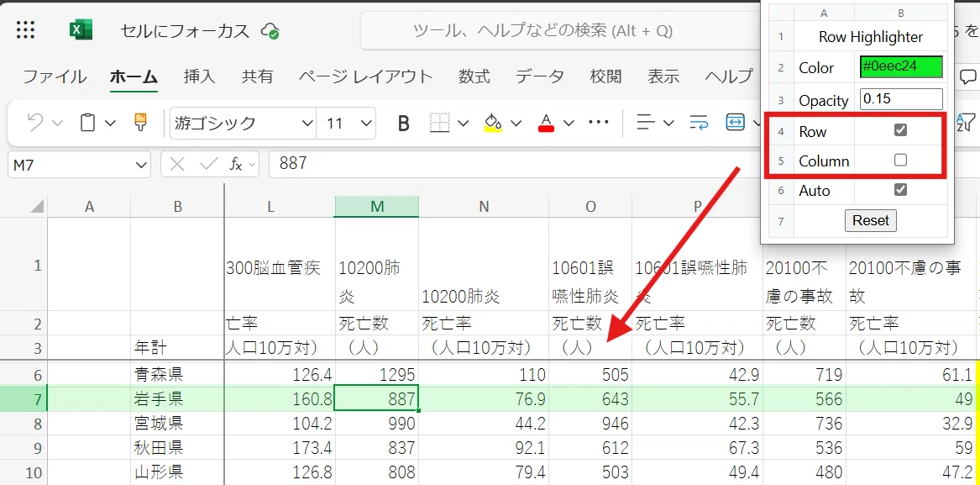Screen dimensions: 980x485
Task: Click the cell containing 173.4
Action: point(280,448)
